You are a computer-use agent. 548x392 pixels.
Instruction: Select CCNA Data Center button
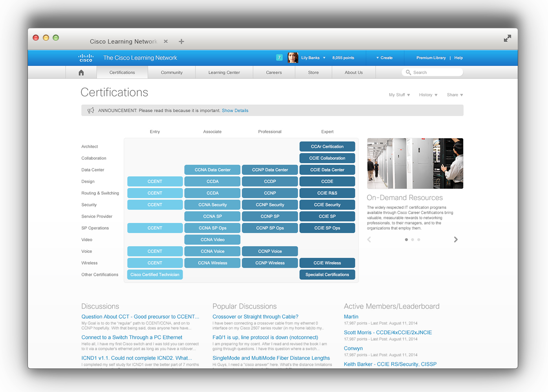pyautogui.click(x=213, y=170)
